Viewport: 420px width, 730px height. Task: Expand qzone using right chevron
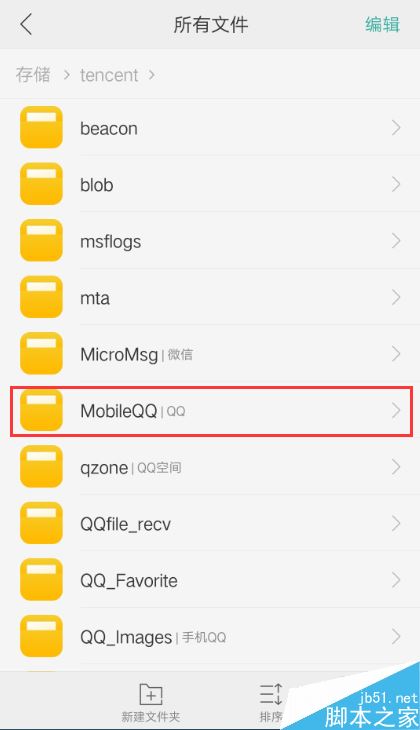(x=396, y=467)
